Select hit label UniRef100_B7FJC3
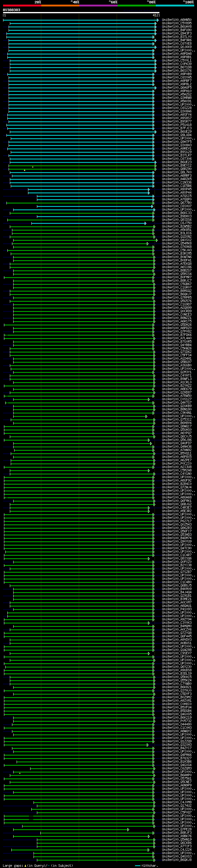The height and width of the screenshot is (868, 197). coord(177,128)
